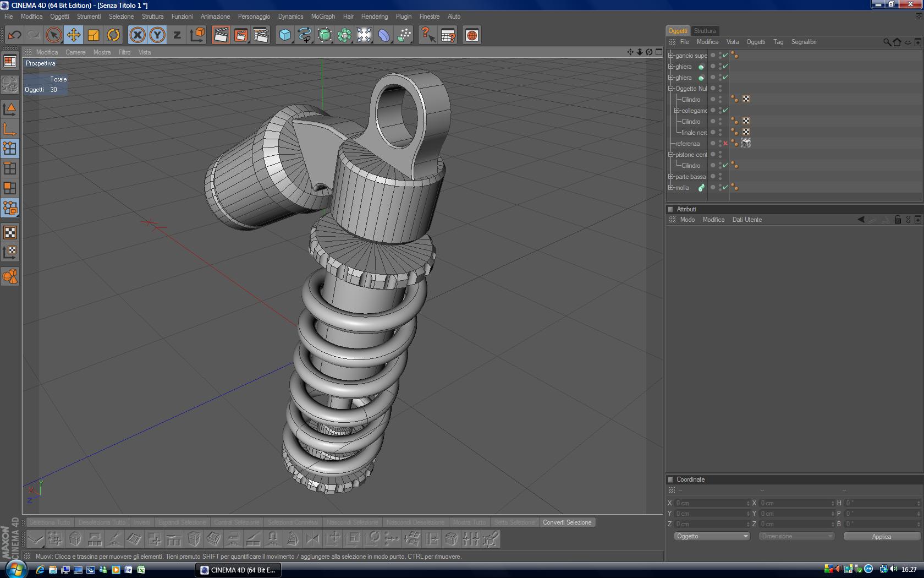
Task: Add array modeling object icon
Action: point(344,35)
